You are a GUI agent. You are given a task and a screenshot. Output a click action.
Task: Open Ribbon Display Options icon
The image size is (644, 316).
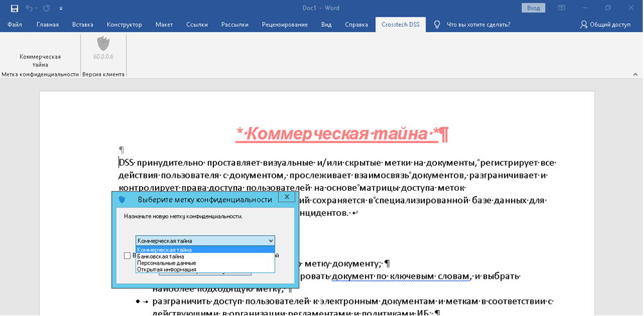pos(561,8)
